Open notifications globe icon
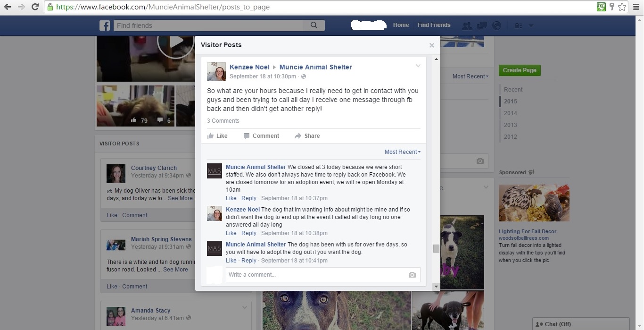This screenshot has width=644, height=330. [496, 26]
